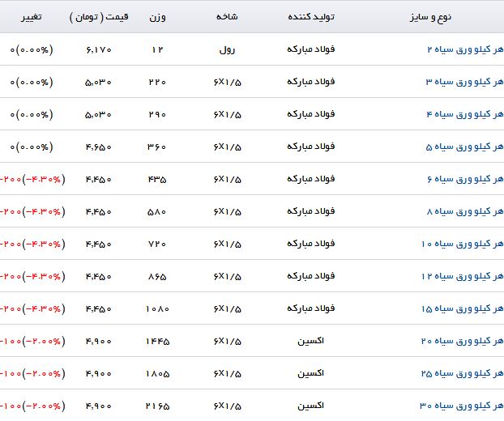This screenshot has height=421, width=504.
Task: Open the link 'هر کیلو ورق سیاه ۲'
Action: tap(465, 49)
